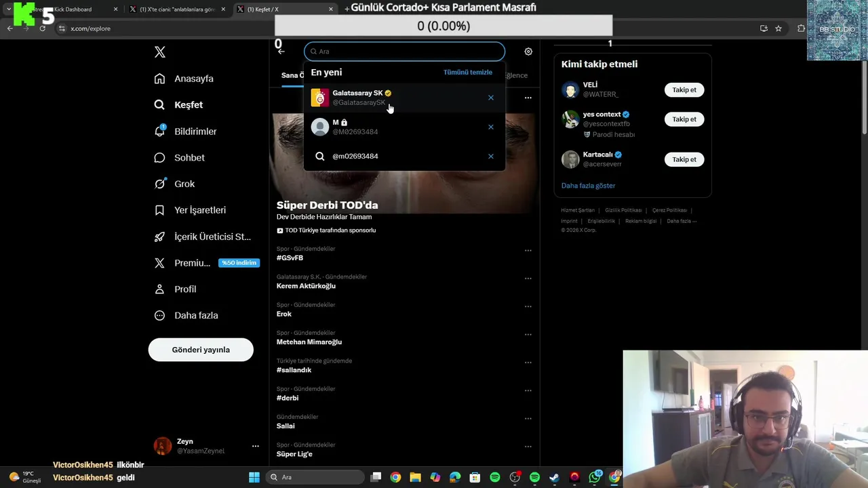Click Tümünü temizle to clear searches
This screenshot has width=868, height=488.
pos(468,73)
